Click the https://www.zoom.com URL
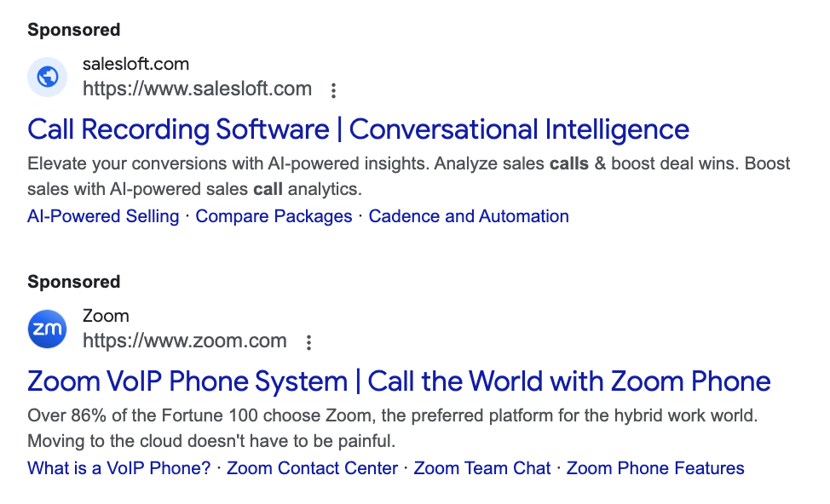Viewport: 830px width, 504px height. pyautogui.click(x=184, y=341)
